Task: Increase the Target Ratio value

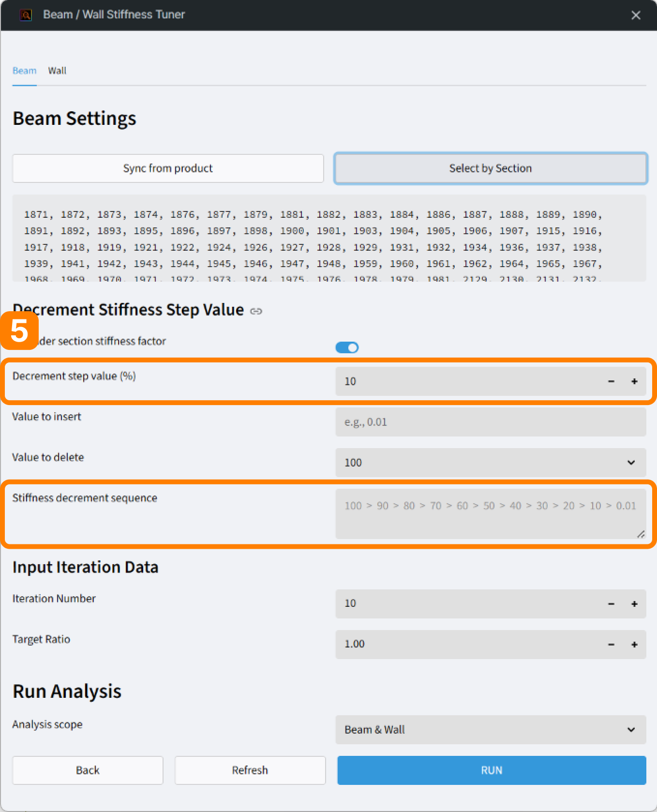Action: 634,645
